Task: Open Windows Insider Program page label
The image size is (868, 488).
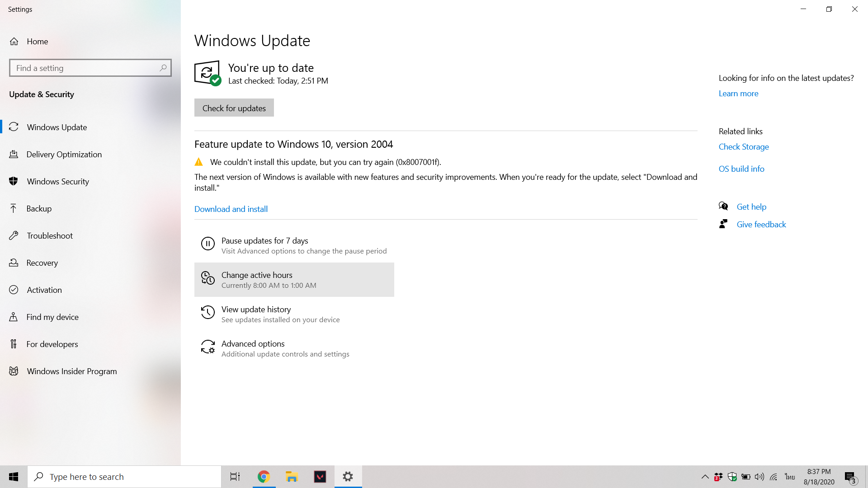Action: (72, 371)
